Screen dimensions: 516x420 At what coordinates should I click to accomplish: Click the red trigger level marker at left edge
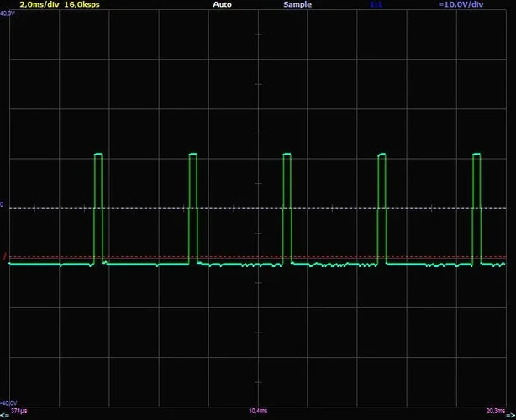pos(4,256)
